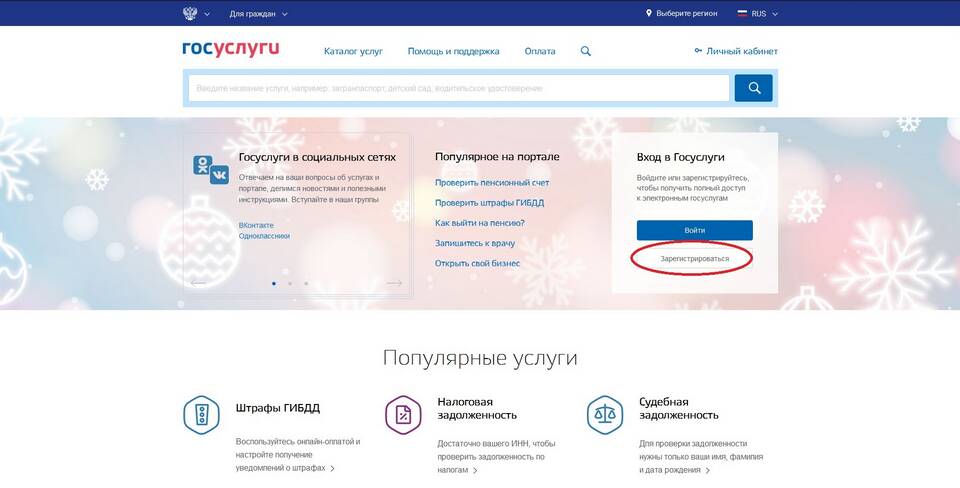Select the third carousel dot indicator
Image resolution: width=960 pixels, height=488 pixels.
[x=306, y=283]
